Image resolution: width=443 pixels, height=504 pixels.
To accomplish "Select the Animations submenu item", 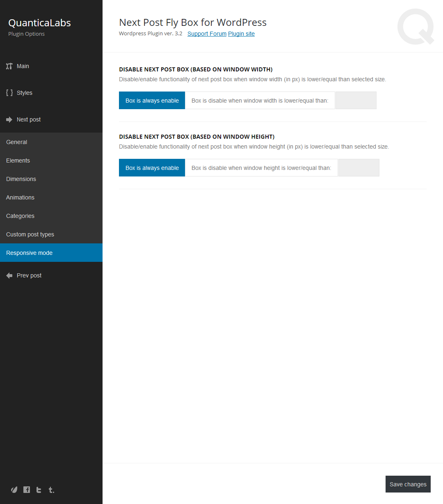I will [x=51, y=197].
